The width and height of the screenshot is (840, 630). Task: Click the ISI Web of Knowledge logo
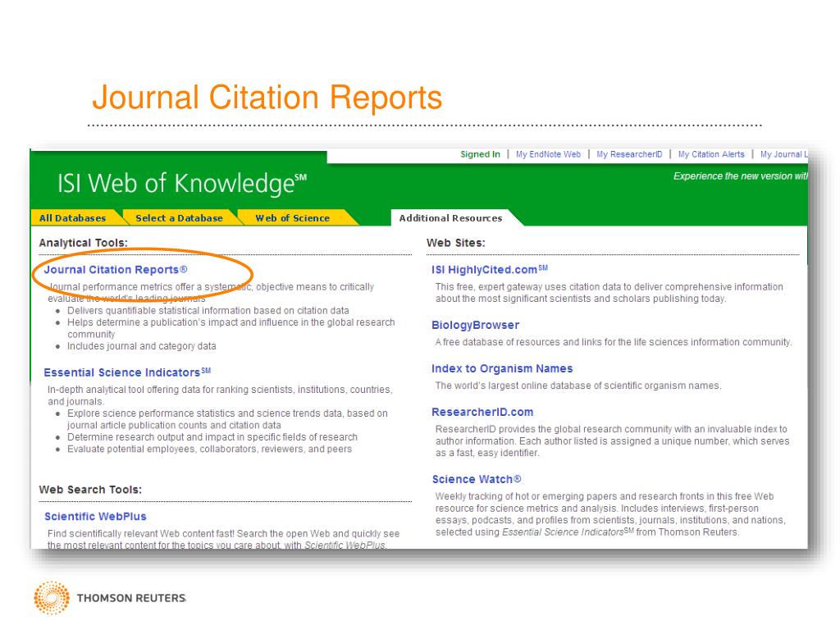point(182,183)
